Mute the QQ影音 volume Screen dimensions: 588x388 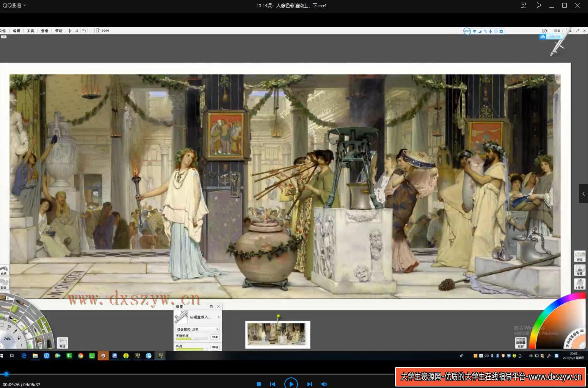[324, 384]
